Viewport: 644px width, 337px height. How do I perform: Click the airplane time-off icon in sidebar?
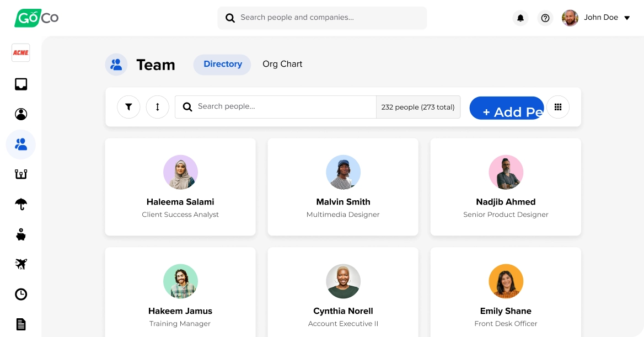(20, 264)
